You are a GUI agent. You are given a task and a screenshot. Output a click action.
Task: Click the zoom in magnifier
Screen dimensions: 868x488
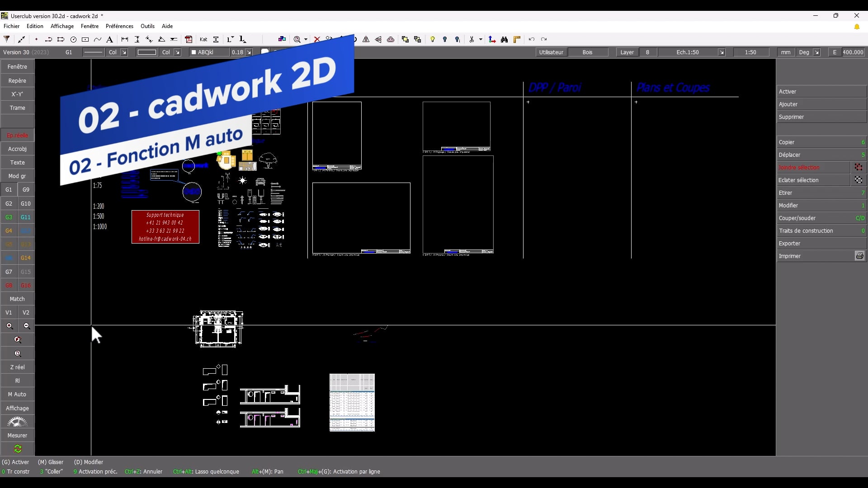(9, 326)
